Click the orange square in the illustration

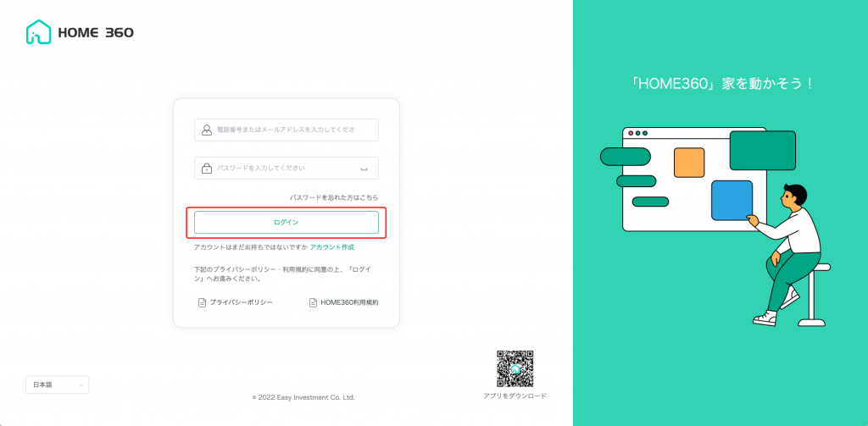click(x=689, y=163)
